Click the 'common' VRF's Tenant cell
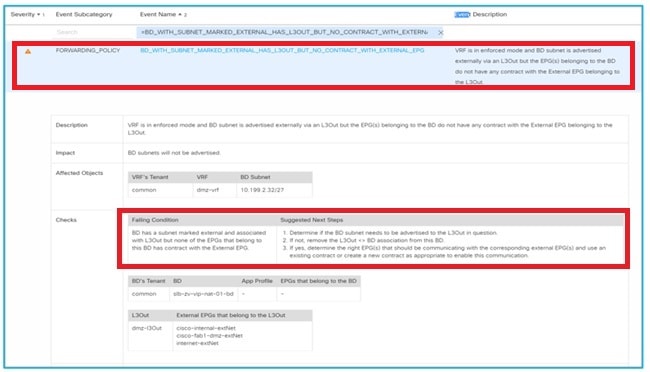Image resolution: width=650 pixels, height=372 pixels. click(144, 190)
